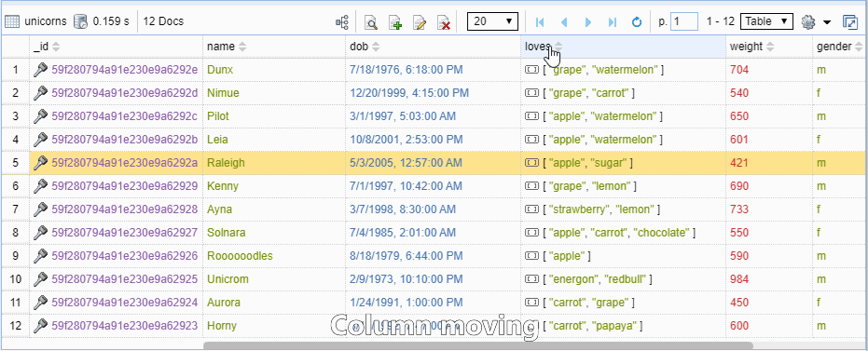Select id 59f280794a91e230e9a62927
The width and height of the screenshot is (868, 351).
[x=125, y=233]
